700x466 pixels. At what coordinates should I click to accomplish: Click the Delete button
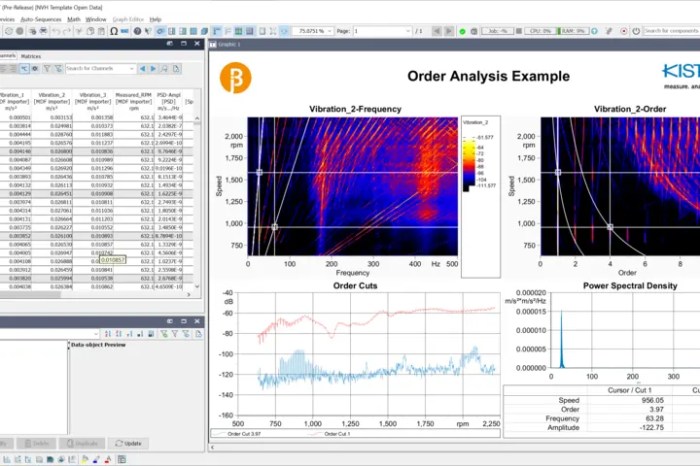[36, 443]
